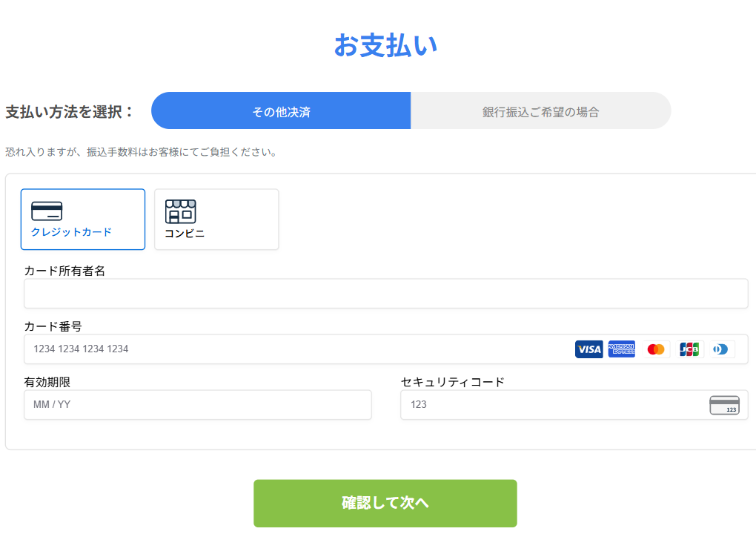The image size is (756, 534).
Task: Focus the カード所有者名 input field
Action: (385, 293)
